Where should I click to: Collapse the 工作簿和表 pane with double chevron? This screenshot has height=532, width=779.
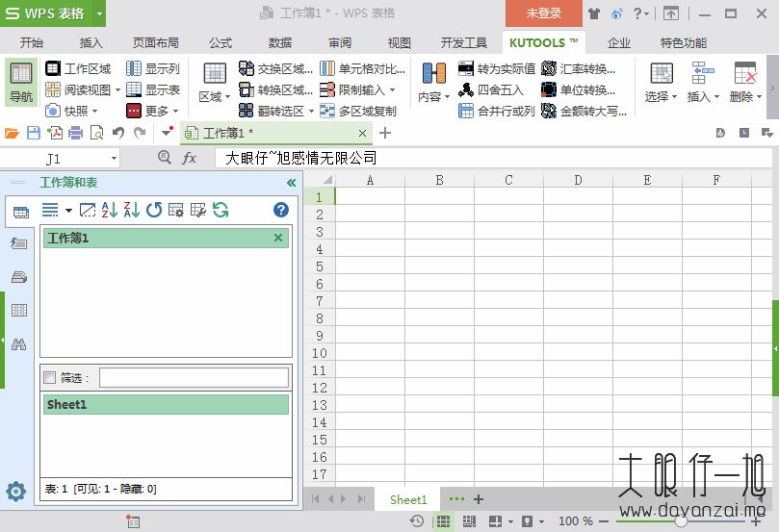[291, 183]
